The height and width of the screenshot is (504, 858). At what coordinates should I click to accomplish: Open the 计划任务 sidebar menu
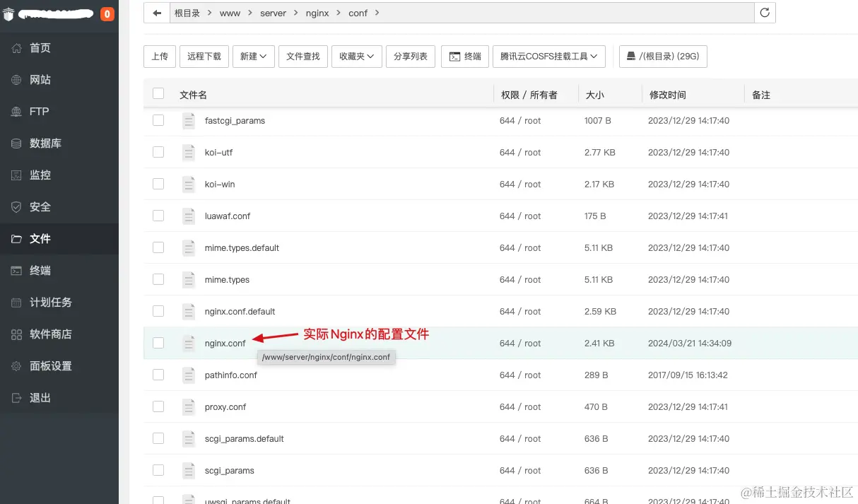coord(59,303)
